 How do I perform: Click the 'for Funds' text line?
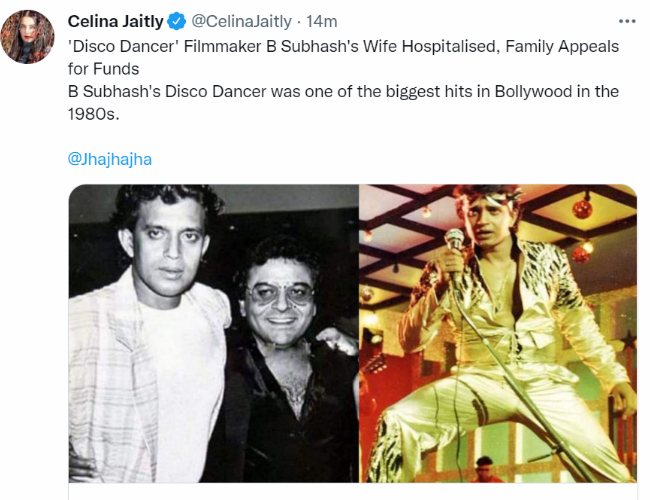(102, 69)
